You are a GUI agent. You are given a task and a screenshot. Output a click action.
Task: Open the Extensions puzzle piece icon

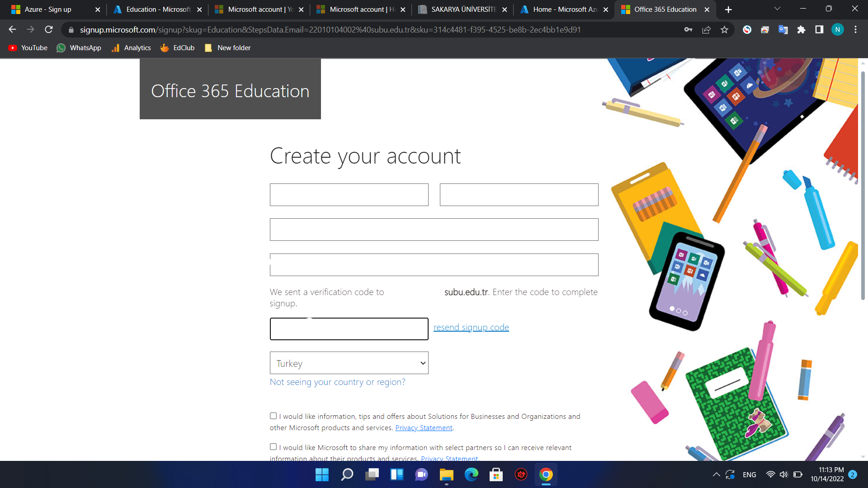[x=801, y=30]
